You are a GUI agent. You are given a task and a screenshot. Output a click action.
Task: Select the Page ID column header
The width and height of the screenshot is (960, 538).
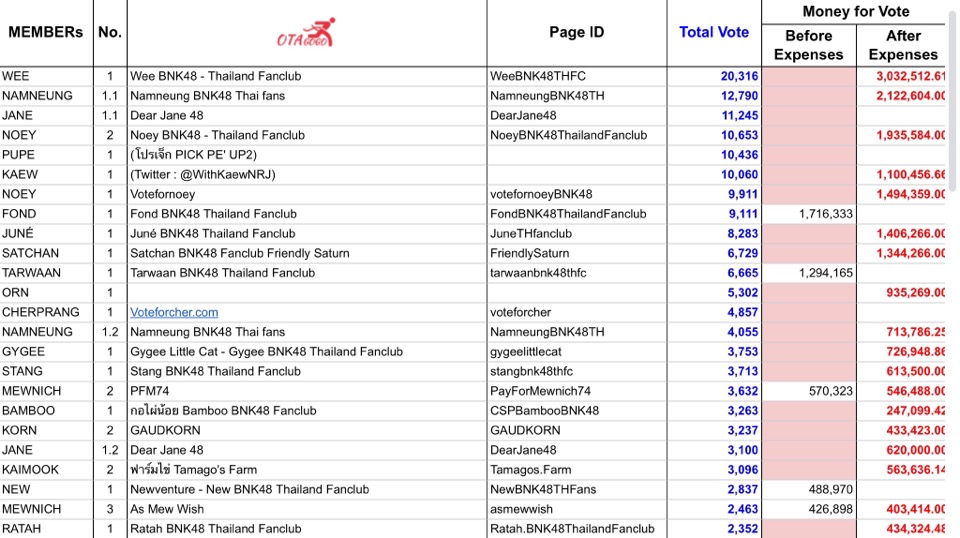click(x=576, y=32)
